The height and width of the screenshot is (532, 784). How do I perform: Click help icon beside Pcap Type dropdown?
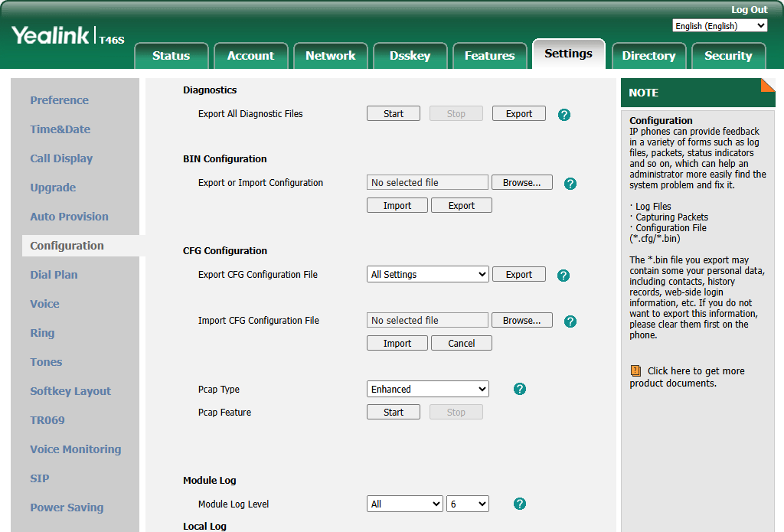coord(520,389)
